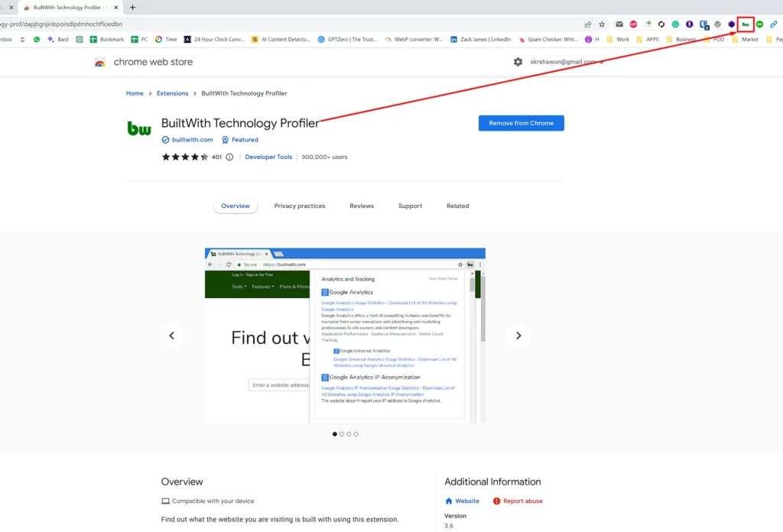Click the green plus extension icon

click(x=647, y=24)
